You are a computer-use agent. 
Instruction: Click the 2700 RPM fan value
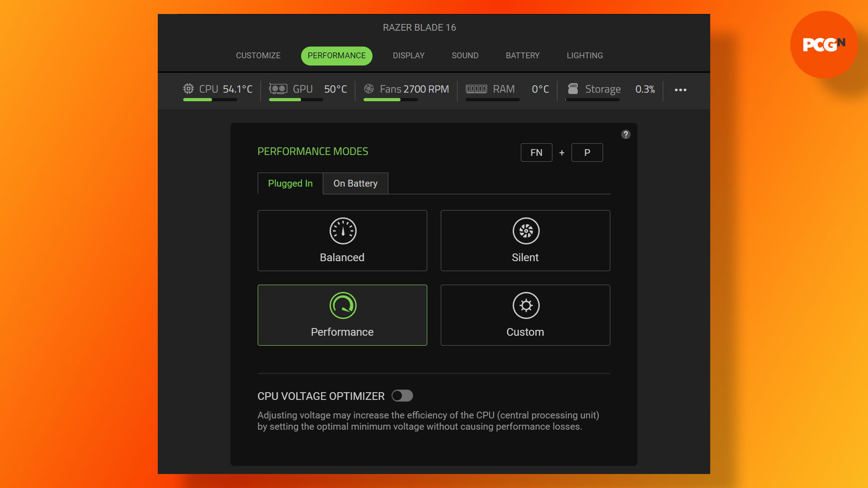426,89
